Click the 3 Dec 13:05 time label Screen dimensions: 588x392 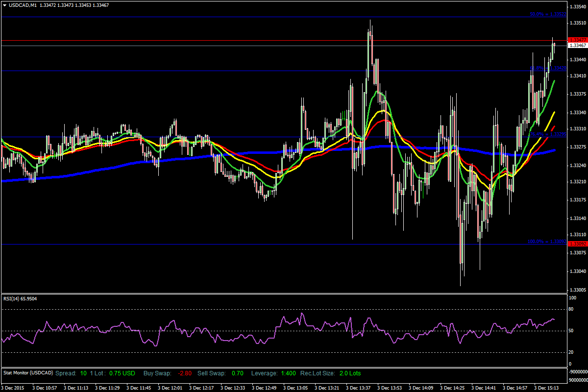[x=295, y=388]
